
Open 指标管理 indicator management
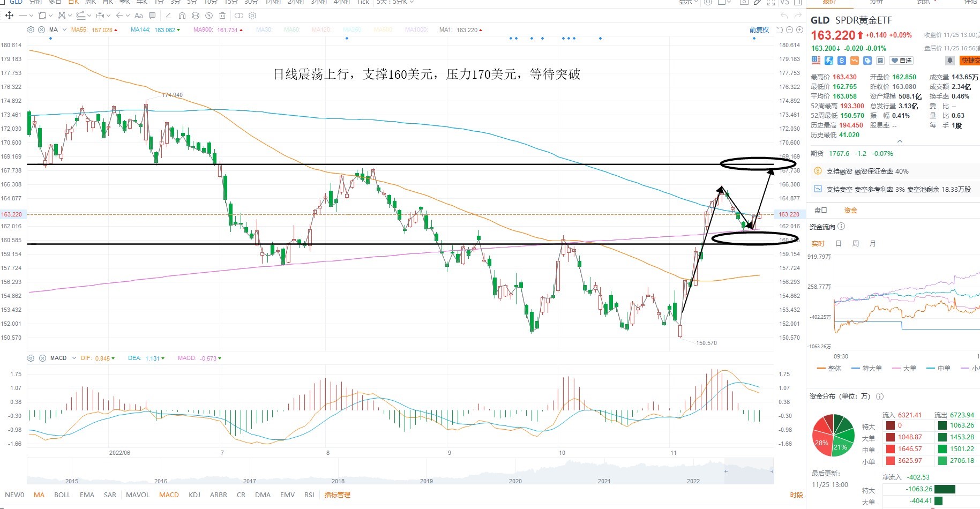click(x=338, y=495)
